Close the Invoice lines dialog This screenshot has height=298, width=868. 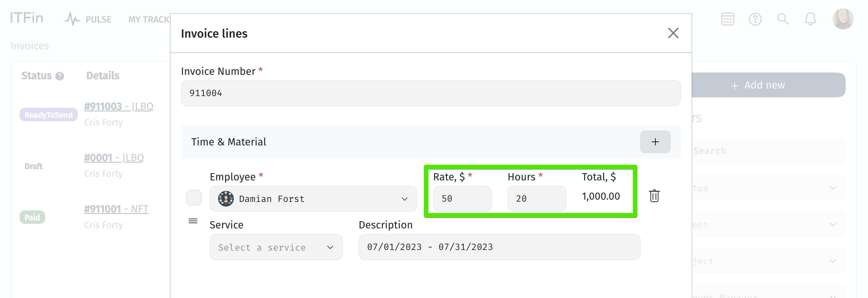(673, 33)
